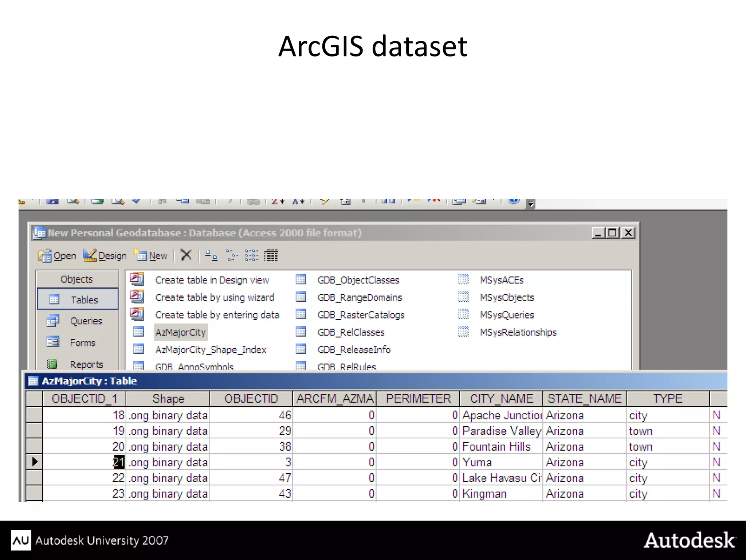The image size is (746, 560).
Task: Click the PERIMETER column header
Action: tap(418, 399)
